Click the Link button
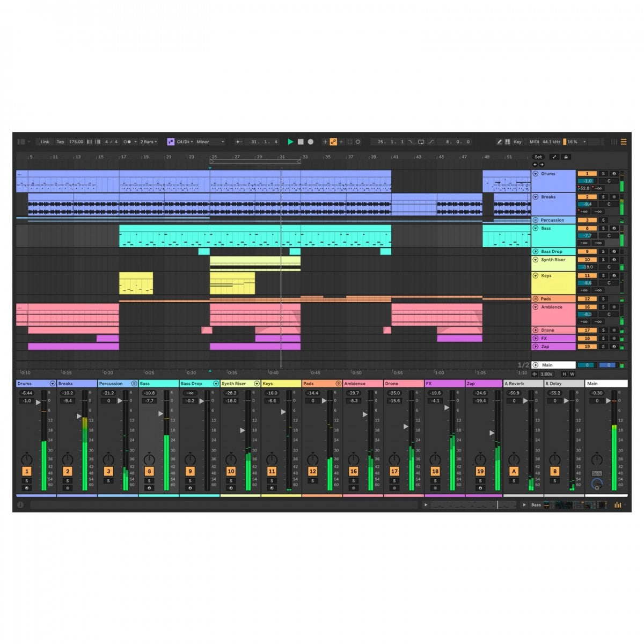 [x=44, y=142]
